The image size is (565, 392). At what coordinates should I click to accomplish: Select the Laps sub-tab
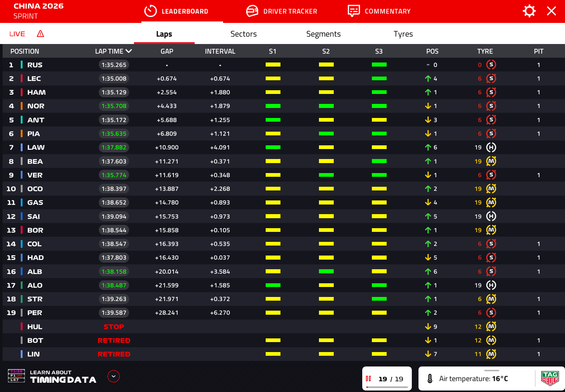[x=164, y=34]
